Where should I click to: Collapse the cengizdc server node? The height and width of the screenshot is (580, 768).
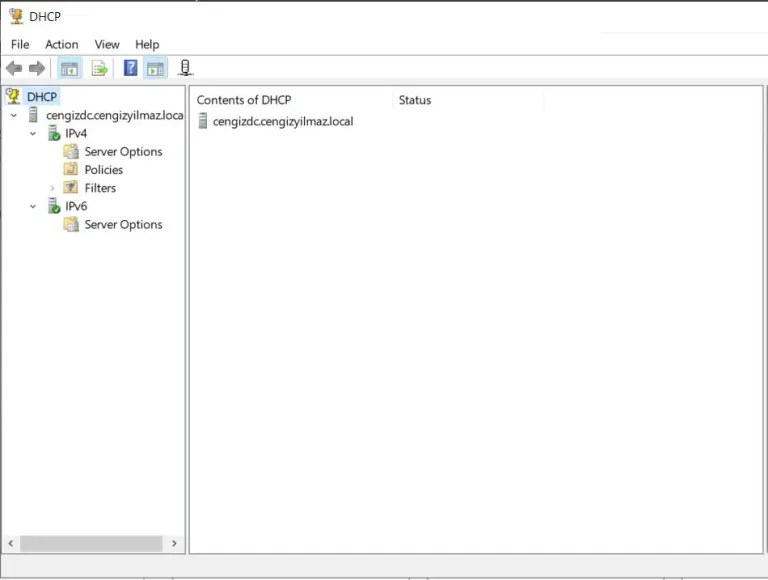point(14,116)
